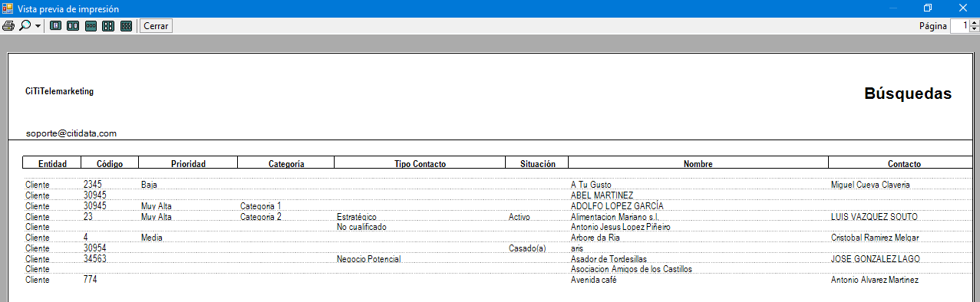Click the printer icon to print

pos(8,25)
